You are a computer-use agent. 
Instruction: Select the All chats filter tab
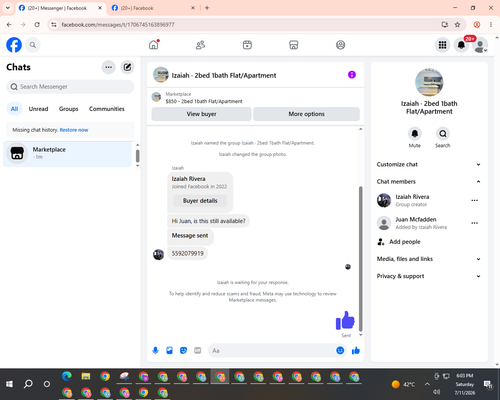pyautogui.click(x=14, y=109)
